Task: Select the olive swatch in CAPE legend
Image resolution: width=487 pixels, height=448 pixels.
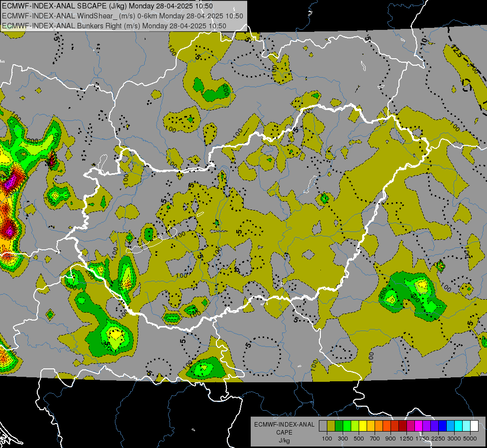Action: (331, 426)
